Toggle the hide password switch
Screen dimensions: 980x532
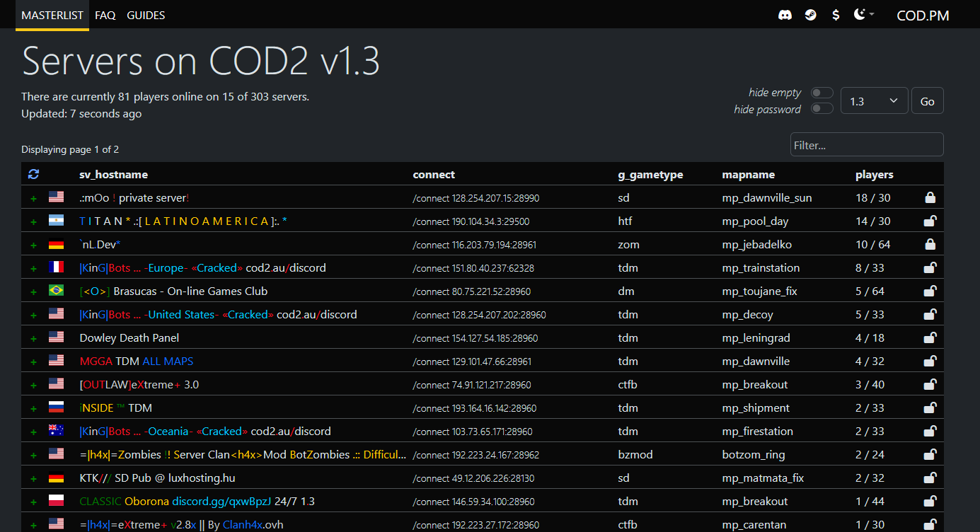pos(822,108)
